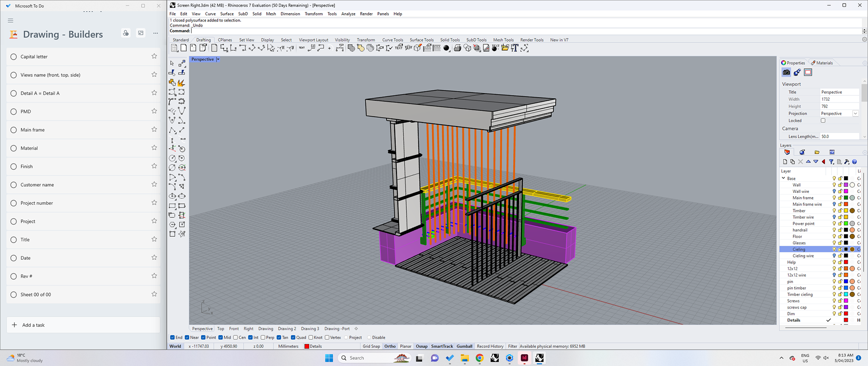Switch to the Top viewport tab
This screenshot has height=366, width=868.
coord(221,329)
